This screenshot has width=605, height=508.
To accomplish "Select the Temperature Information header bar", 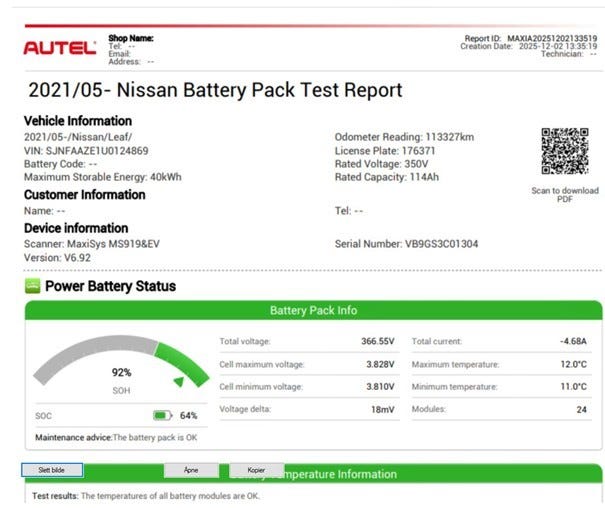I will 313,474.
